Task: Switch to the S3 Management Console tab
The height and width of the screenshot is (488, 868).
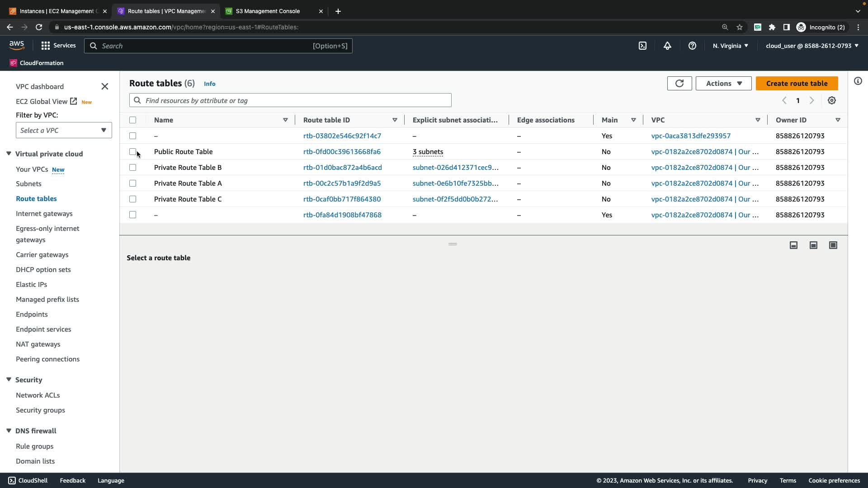Action: pos(268,11)
